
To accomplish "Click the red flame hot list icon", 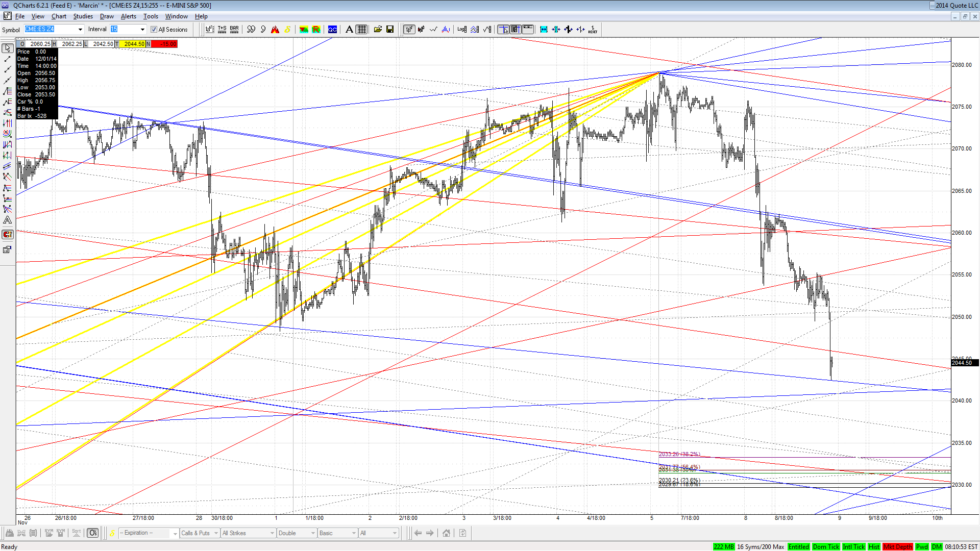I will (275, 30).
